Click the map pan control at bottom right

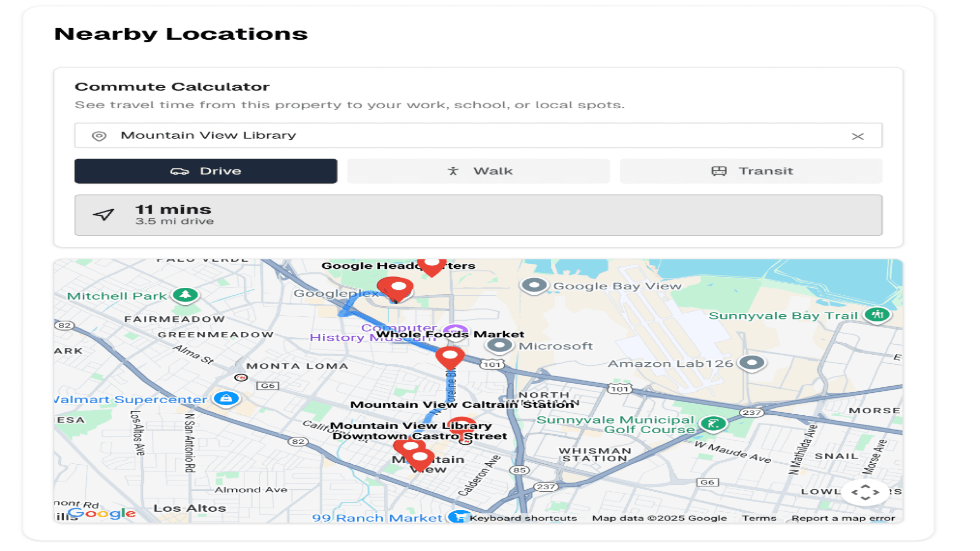coord(865,492)
